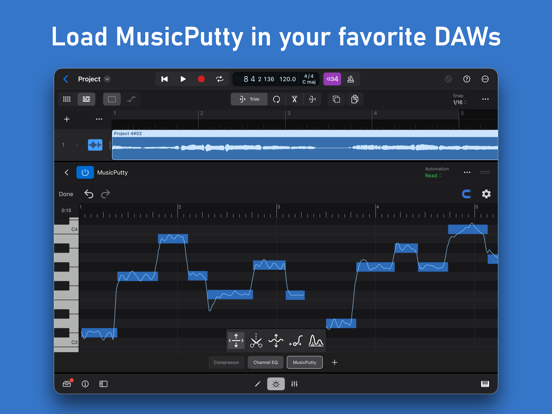Jump to beginning with the rewind button
Image resolution: width=552 pixels, height=414 pixels.
[164, 79]
